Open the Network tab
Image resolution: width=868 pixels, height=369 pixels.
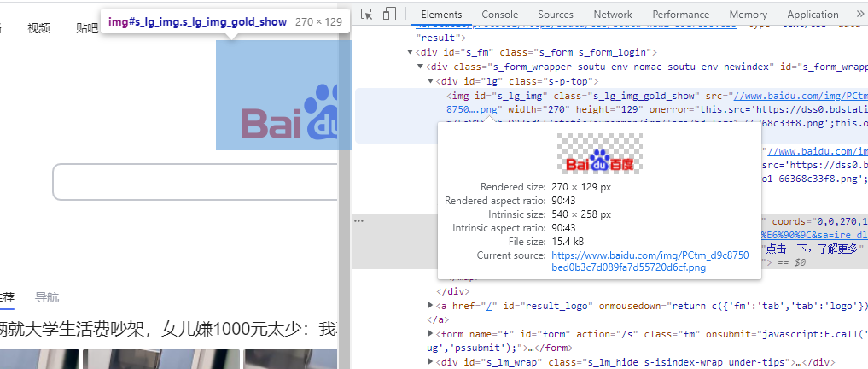[x=613, y=15]
